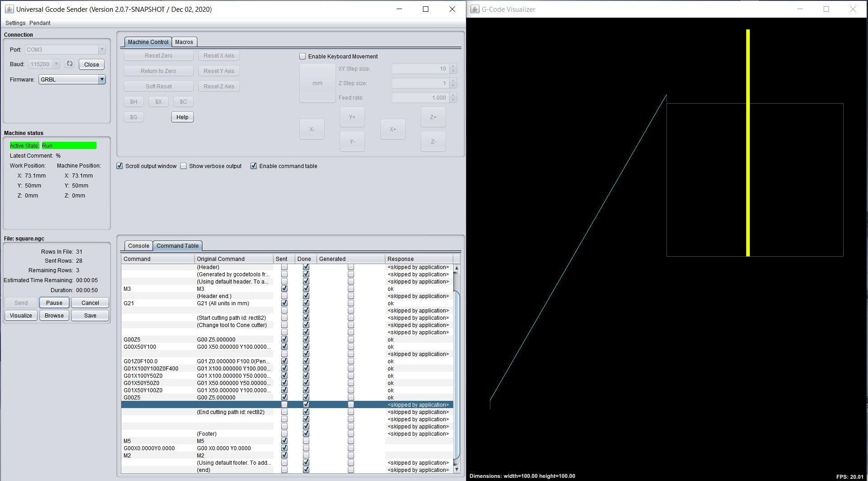Click the Dimensions text in G-Code Visualizer
The width and height of the screenshot is (868, 481).
pos(522,476)
